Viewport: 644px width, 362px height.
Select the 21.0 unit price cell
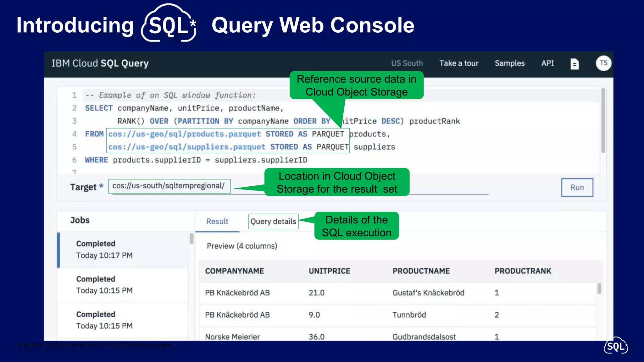coord(316,293)
